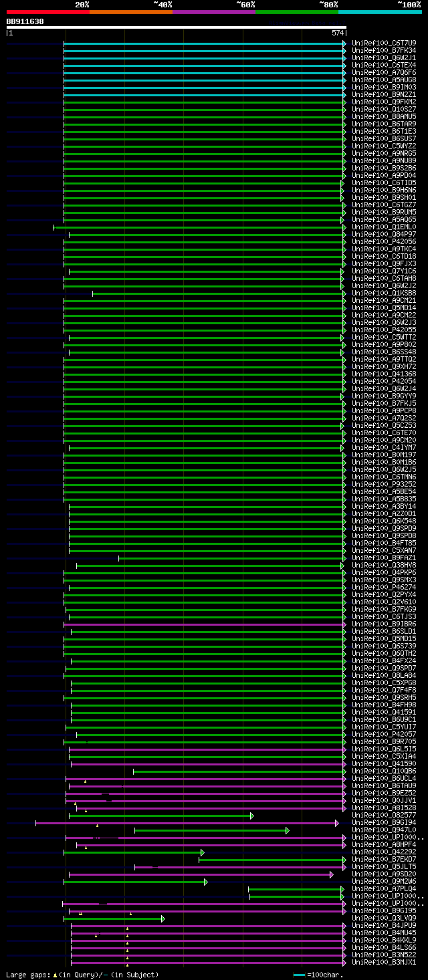This screenshot has height=980, width=428.
Task: Select the UniRef100_Q9XH72 label
Action: [384, 366]
